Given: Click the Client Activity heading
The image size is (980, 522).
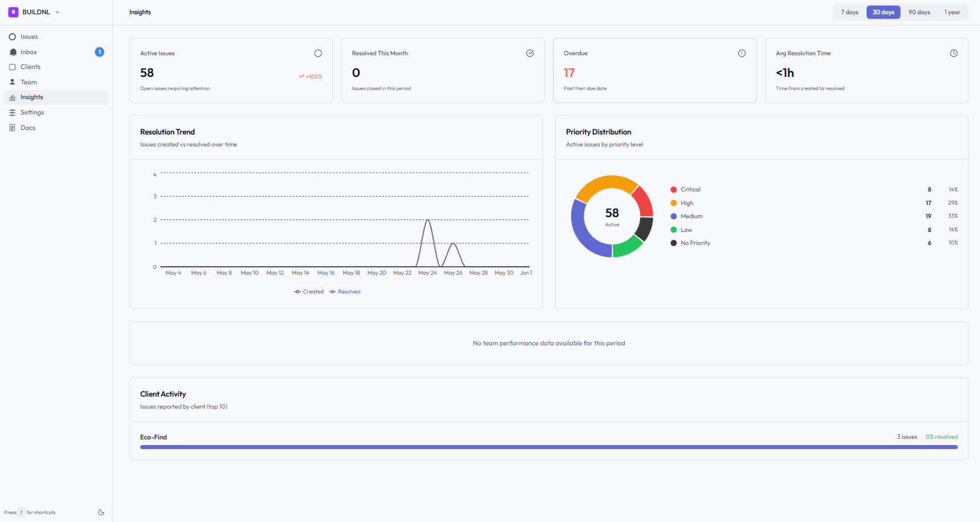Looking at the screenshot, I should click(163, 394).
